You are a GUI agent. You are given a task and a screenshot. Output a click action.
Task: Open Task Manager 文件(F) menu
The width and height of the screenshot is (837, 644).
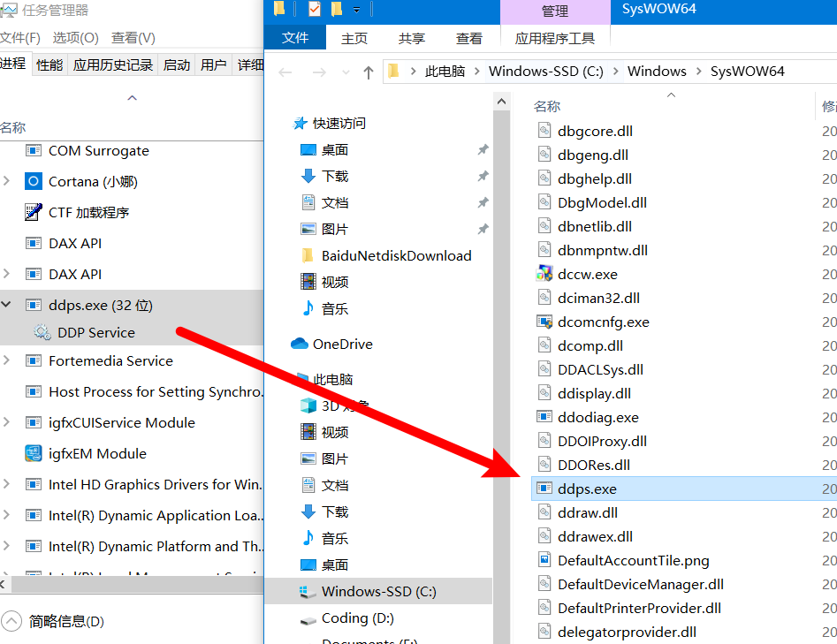20,38
